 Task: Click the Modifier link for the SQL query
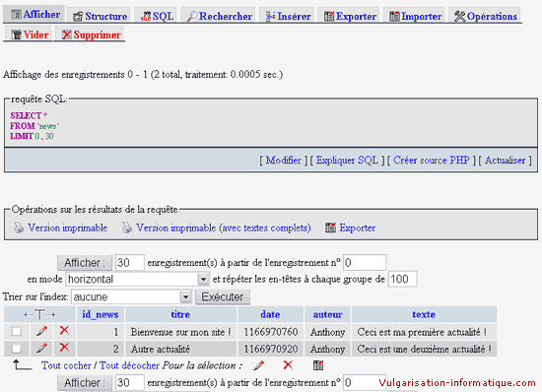coord(284,161)
